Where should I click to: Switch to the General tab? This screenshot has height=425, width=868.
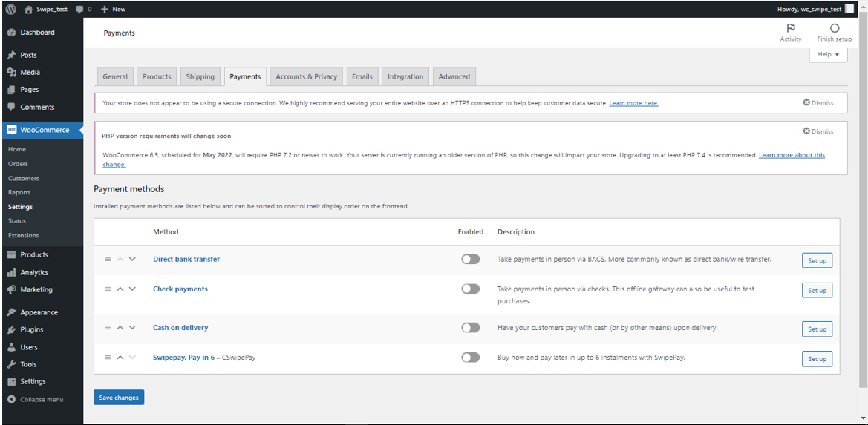point(115,77)
